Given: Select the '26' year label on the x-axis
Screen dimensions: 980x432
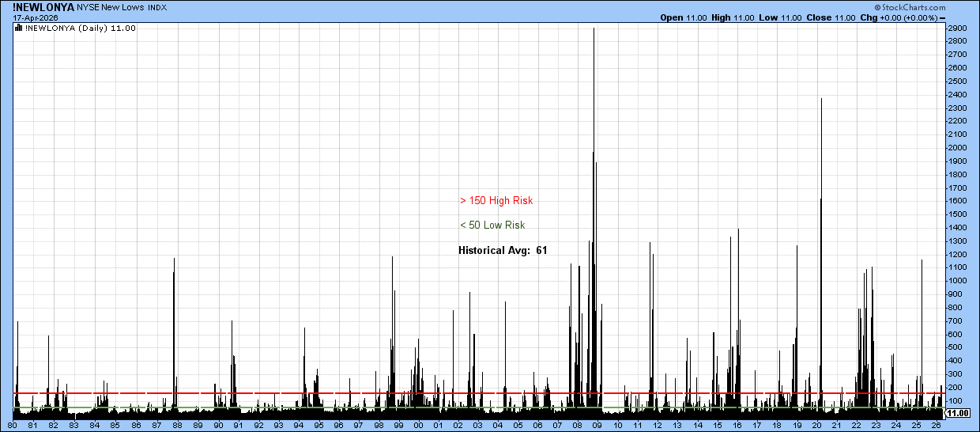Looking at the screenshot, I should (937, 425).
